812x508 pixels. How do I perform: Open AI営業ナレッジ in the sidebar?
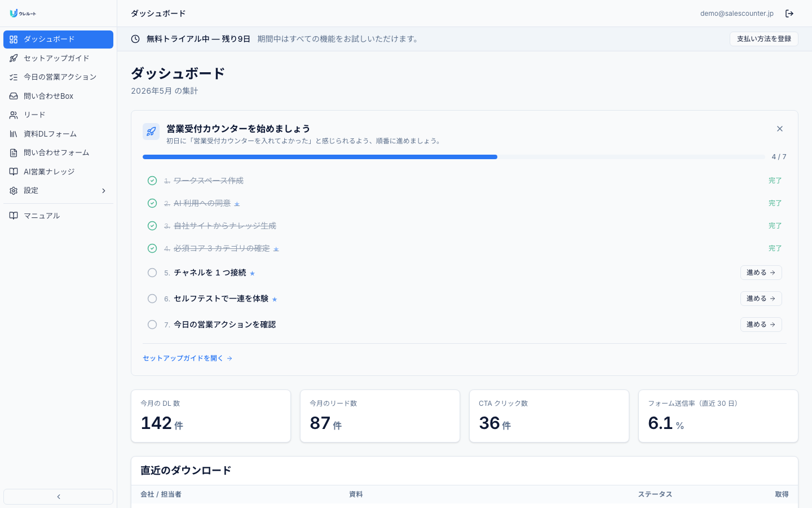[x=59, y=172]
